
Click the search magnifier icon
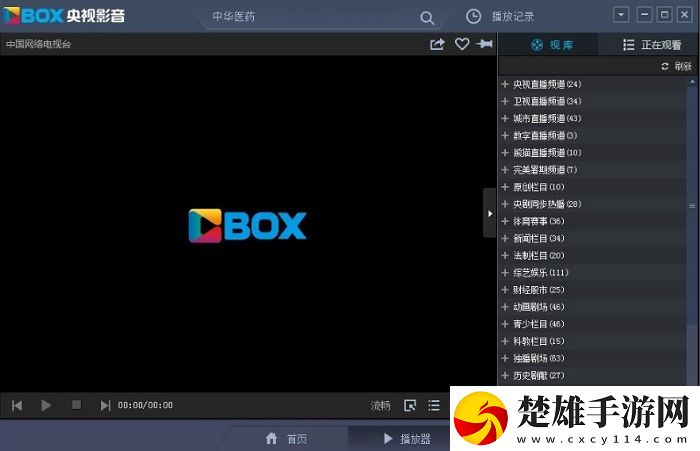(427, 18)
